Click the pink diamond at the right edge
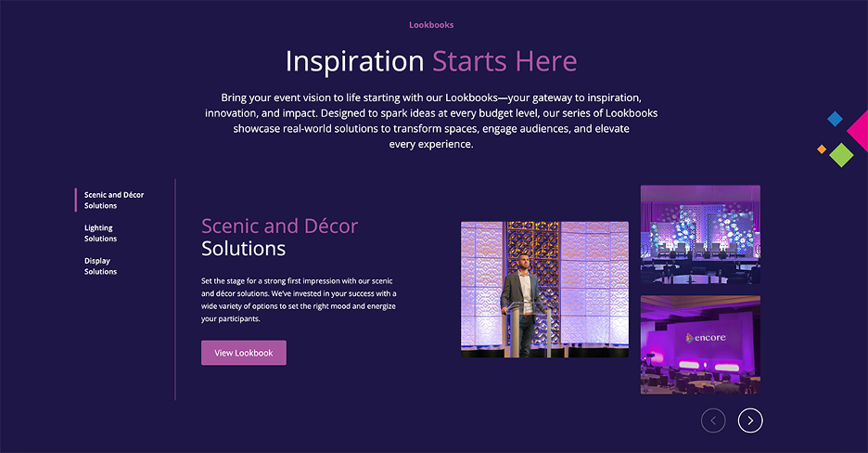868x453 pixels. (859, 131)
